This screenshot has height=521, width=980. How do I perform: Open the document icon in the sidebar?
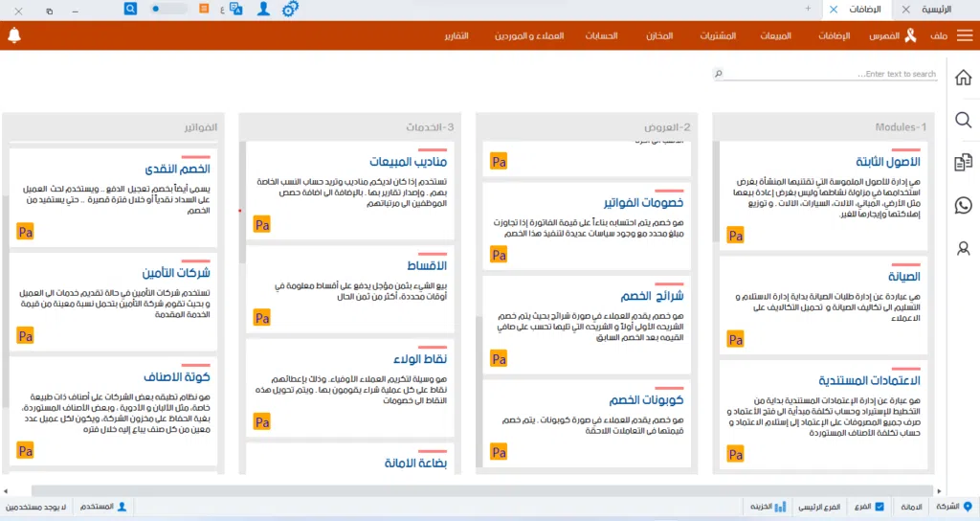pyautogui.click(x=964, y=163)
